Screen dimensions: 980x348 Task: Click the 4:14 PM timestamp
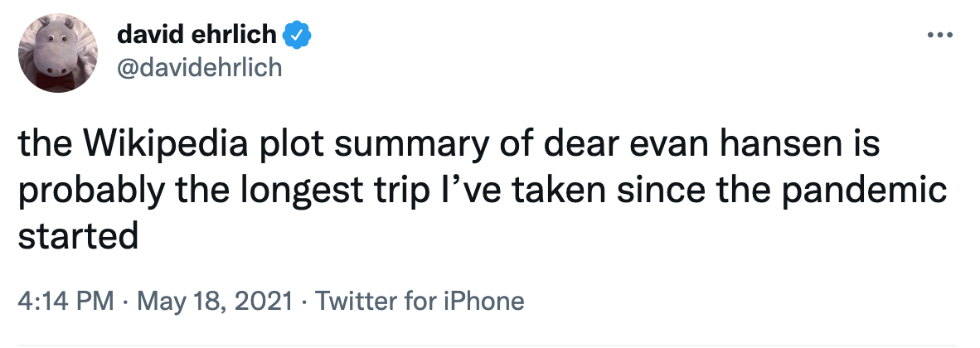[65, 301]
